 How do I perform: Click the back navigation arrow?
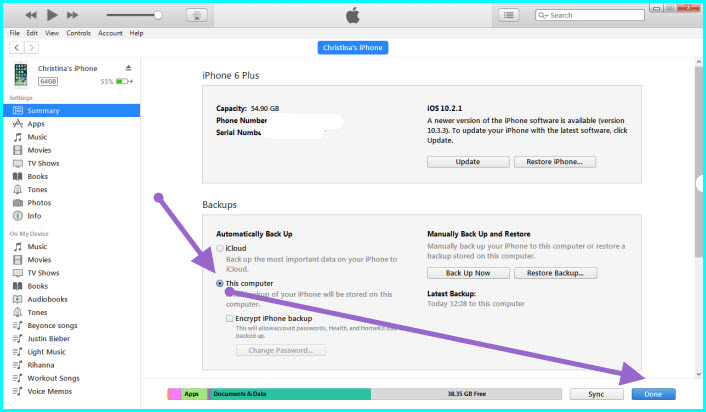point(17,47)
